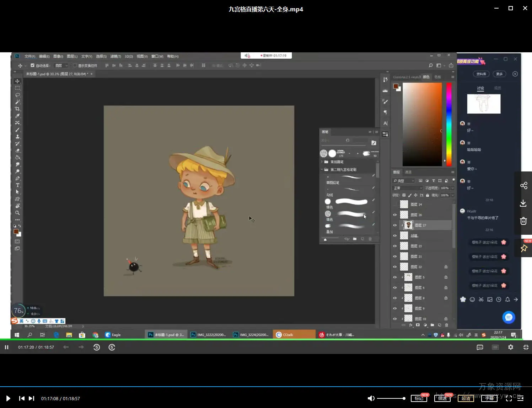The height and width of the screenshot is (408, 532).
Task: Click the 字幕 subtitle button
Action: (489, 398)
